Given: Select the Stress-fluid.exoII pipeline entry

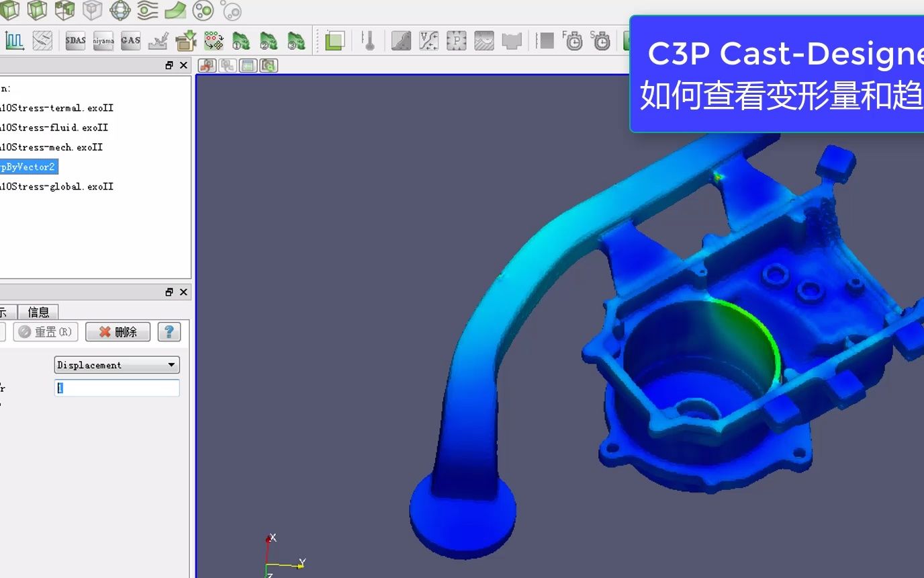Looking at the screenshot, I should pos(54,127).
